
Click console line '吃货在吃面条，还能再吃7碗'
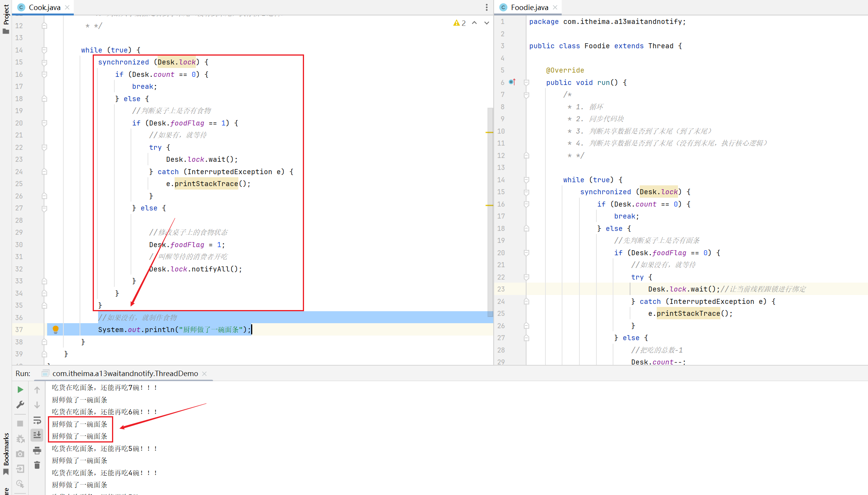point(105,387)
